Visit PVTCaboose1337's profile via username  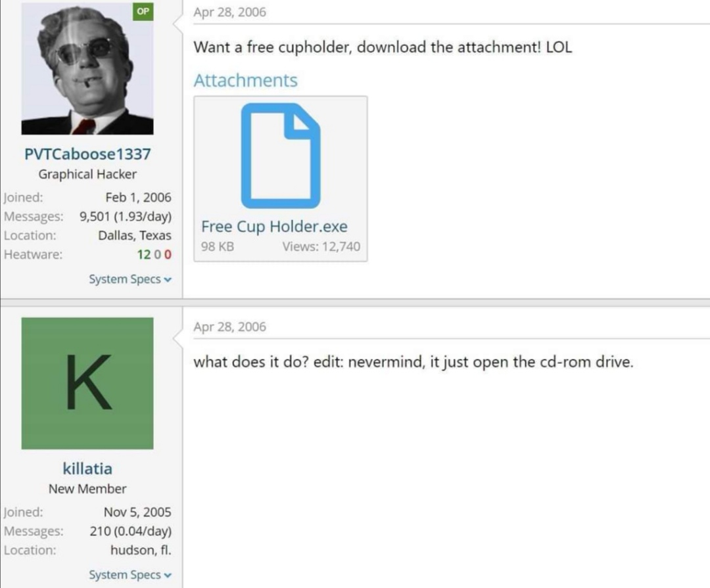click(x=87, y=154)
